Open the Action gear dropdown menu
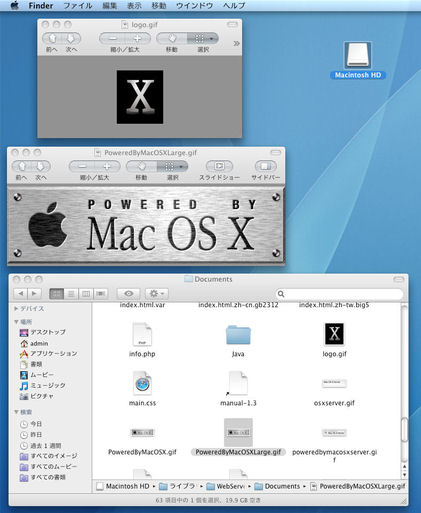Image resolution: width=421 pixels, height=513 pixels. pyautogui.click(x=157, y=293)
